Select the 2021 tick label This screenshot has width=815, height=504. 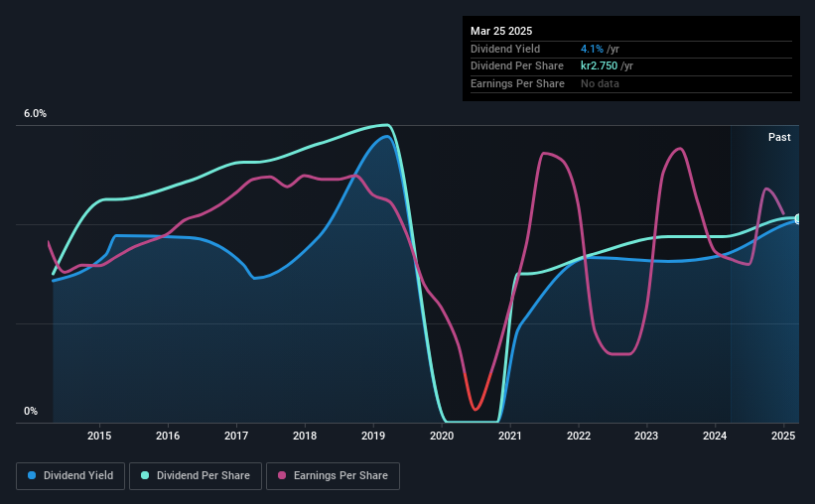pyautogui.click(x=510, y=436)
